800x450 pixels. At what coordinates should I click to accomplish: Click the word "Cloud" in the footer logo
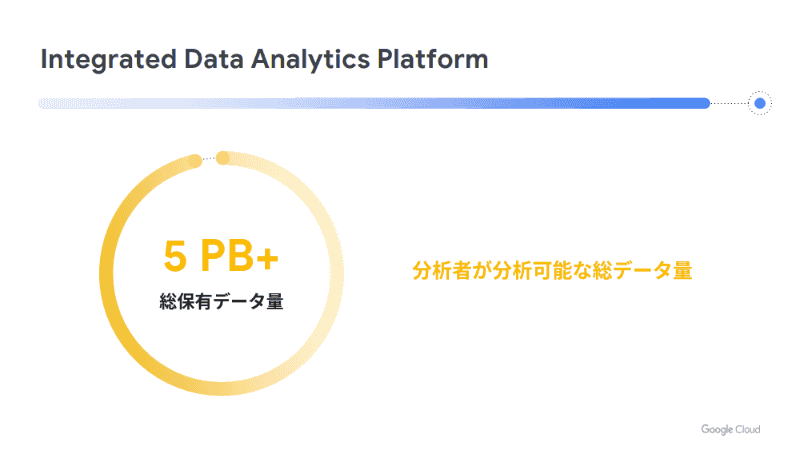[745, 429]
